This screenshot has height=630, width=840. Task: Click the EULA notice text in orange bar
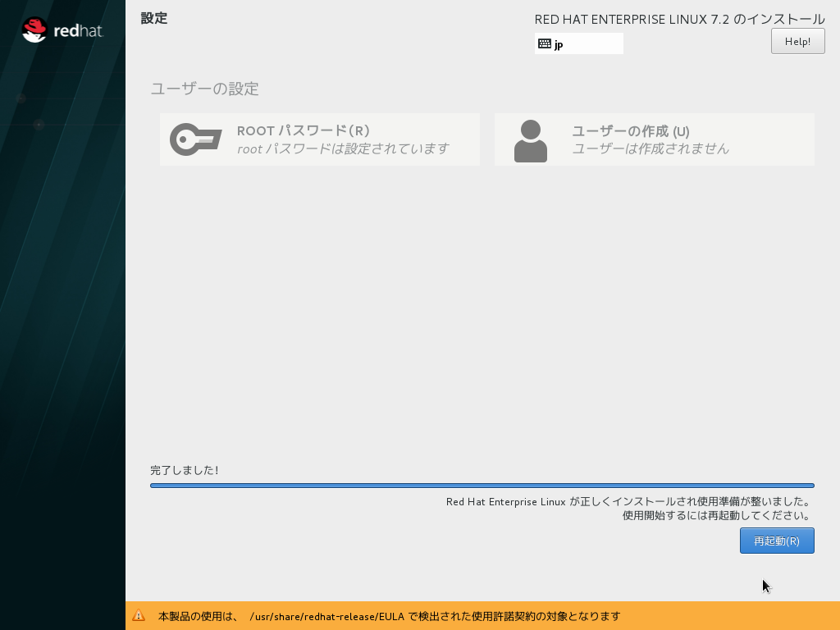390,616
